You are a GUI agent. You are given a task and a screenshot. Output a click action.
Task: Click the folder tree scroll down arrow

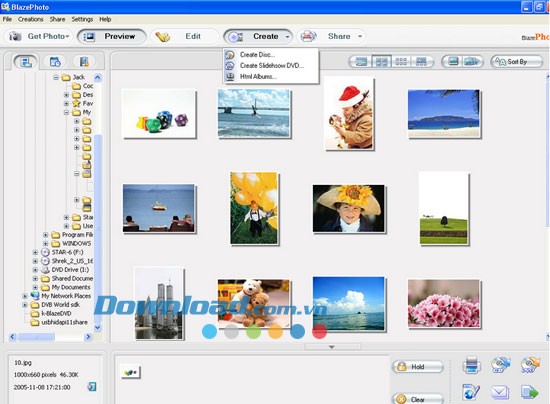coord(98,328)
